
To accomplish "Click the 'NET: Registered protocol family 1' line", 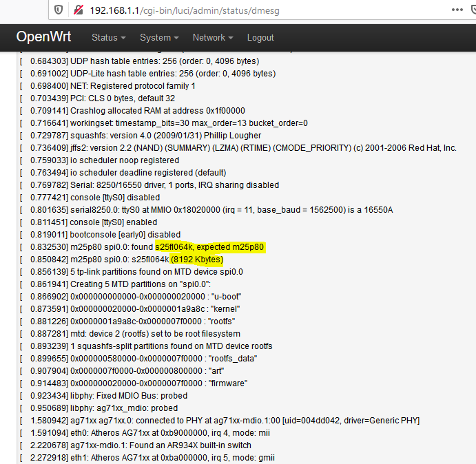I will (x=107, y=86).
